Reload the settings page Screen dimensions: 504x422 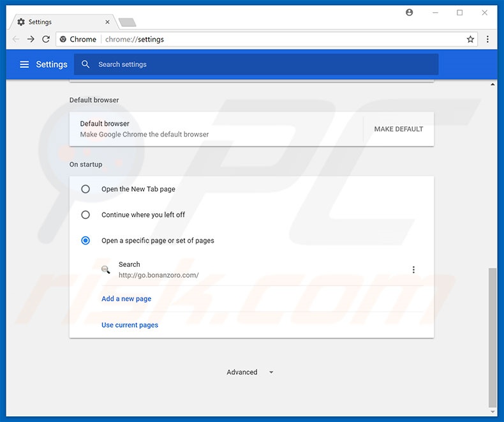pyautogui.click(x=46, y=39)
